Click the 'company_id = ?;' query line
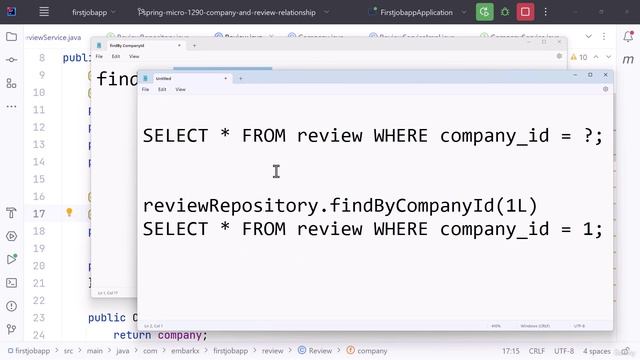Image resolution: width=640 pixels, height=360 pixels. 373,136
